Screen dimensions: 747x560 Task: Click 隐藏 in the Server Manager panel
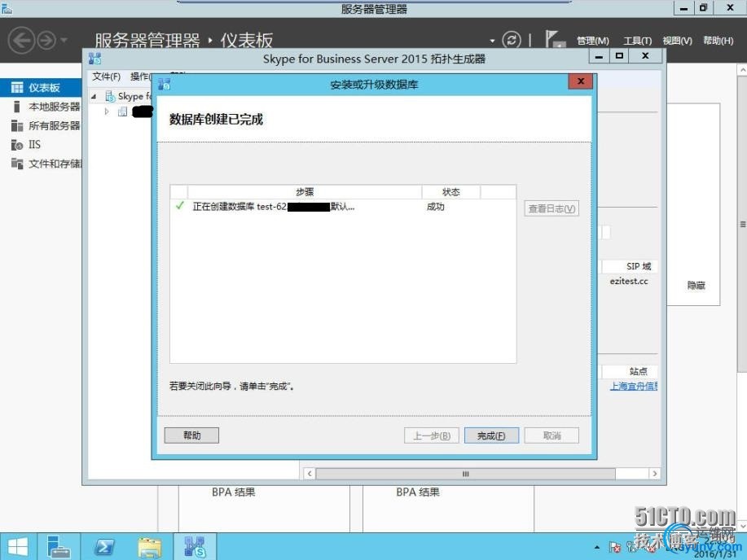(x=696, y=285)
